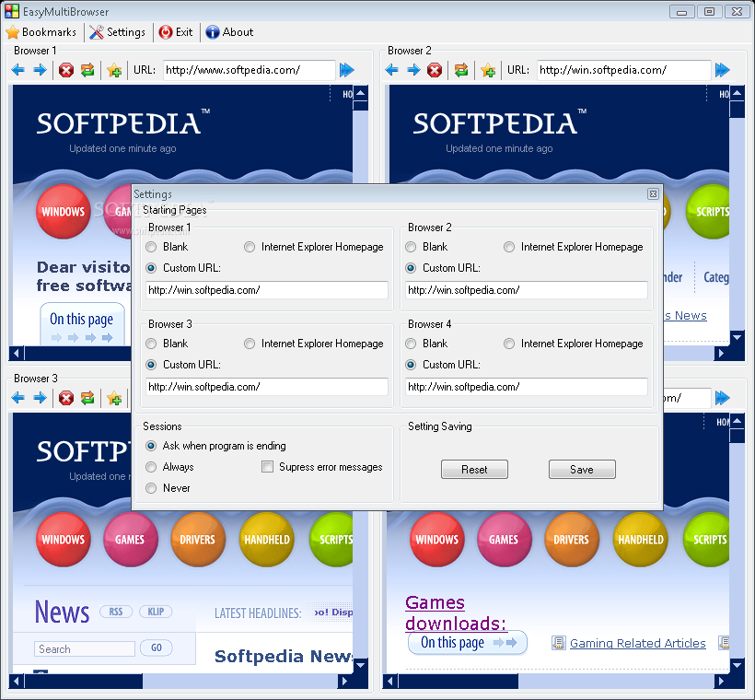Stop loading in Browser 2 toolbar
The width and height of the screenshot is (755, 700).
click(x=435, y=70)
